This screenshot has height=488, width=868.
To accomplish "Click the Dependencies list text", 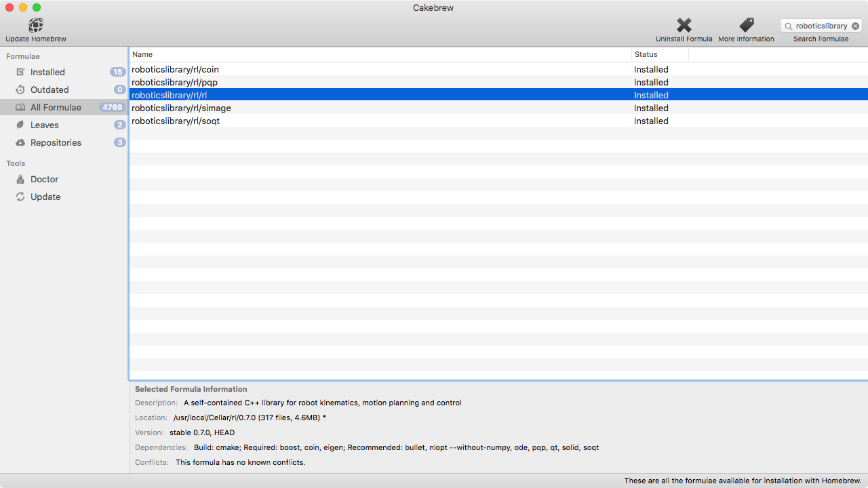I will tap(396, 447).
